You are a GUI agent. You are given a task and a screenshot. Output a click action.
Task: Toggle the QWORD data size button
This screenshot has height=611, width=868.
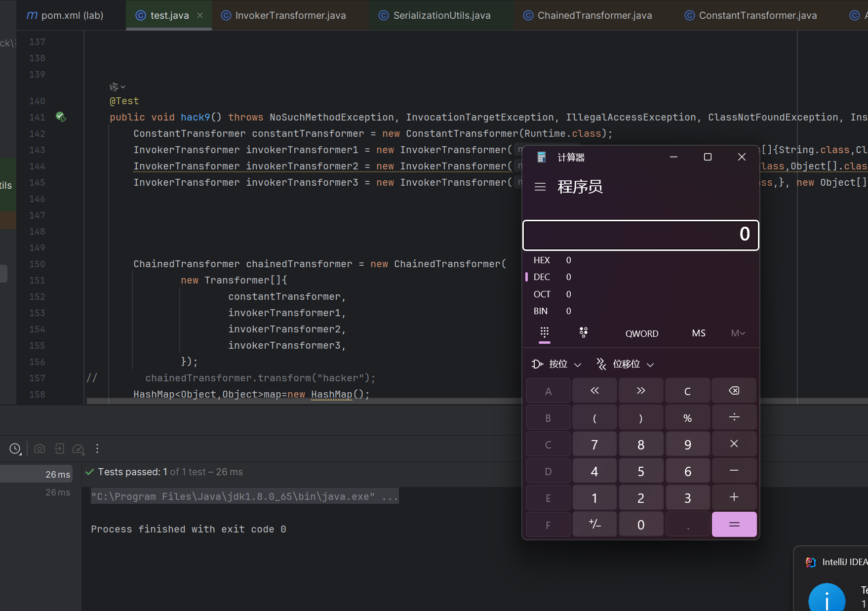point(641,333)
